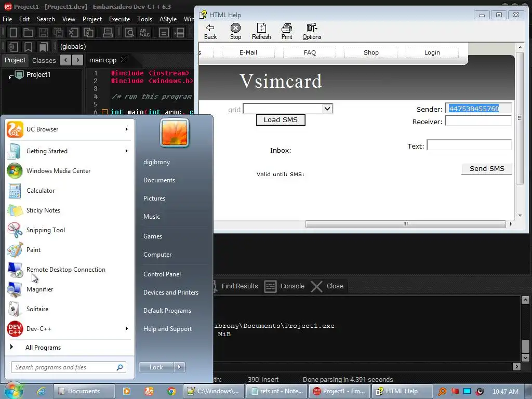Screen dimensions: 532x399
Task: Click Internet Explorer icon in taskbar
Action: pyautogui.click(x=41, y=391)
